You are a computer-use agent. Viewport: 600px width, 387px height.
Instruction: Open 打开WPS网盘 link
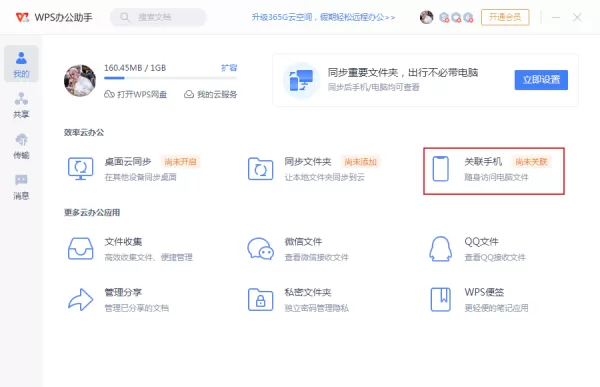[135, 94]
